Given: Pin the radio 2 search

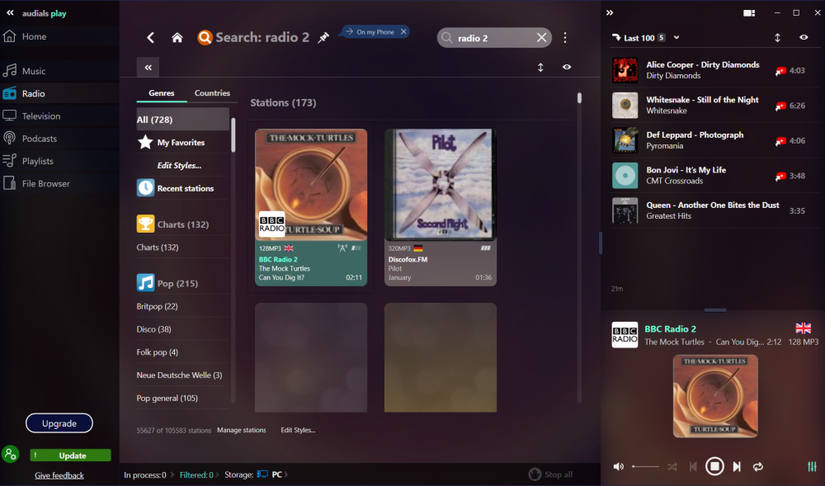Looking at the screenshot, I should [323, 37].
